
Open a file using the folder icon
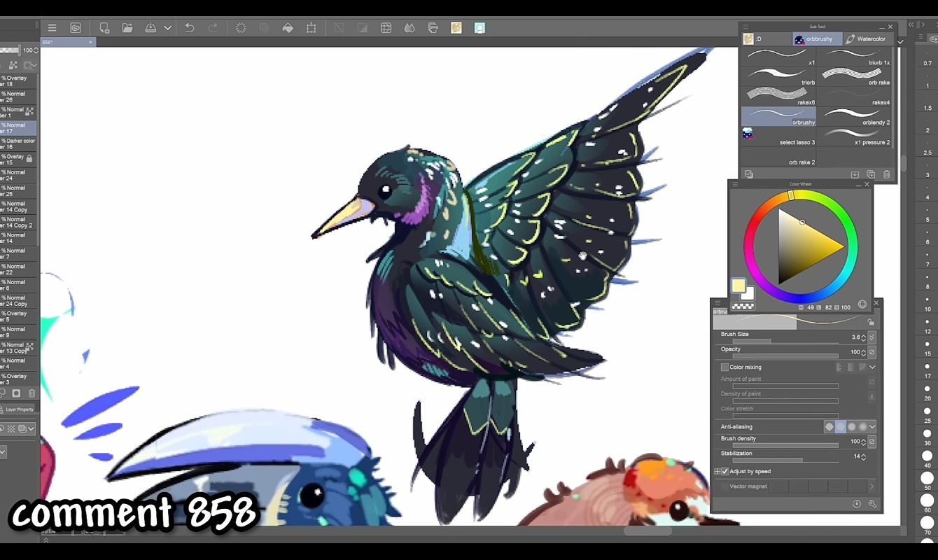pyautogui.click(x=127, y=28)
